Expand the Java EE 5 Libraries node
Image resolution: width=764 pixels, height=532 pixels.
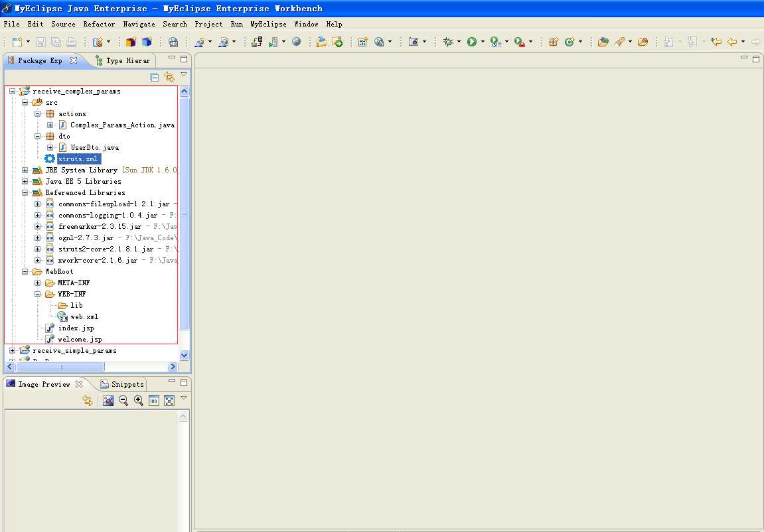point(25,182)
